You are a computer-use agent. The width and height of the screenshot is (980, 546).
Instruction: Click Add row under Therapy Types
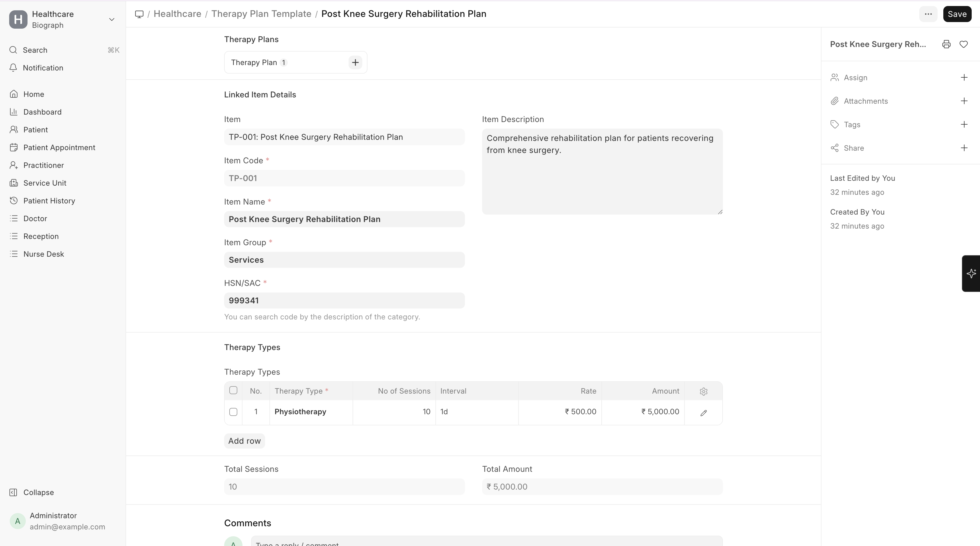(x=244, y=441)
